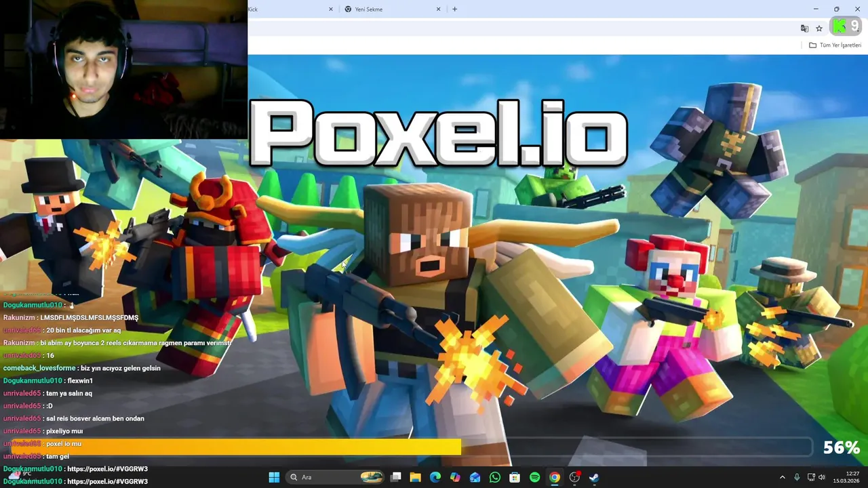Click the Tüm Yer İşaretleri folder icon

[812, 45]
